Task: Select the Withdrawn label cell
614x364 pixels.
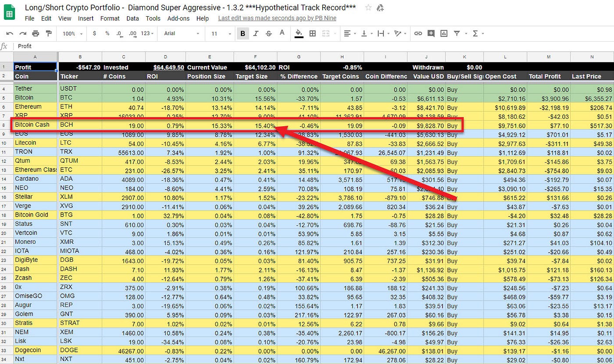Action: (x=426, y=68)
